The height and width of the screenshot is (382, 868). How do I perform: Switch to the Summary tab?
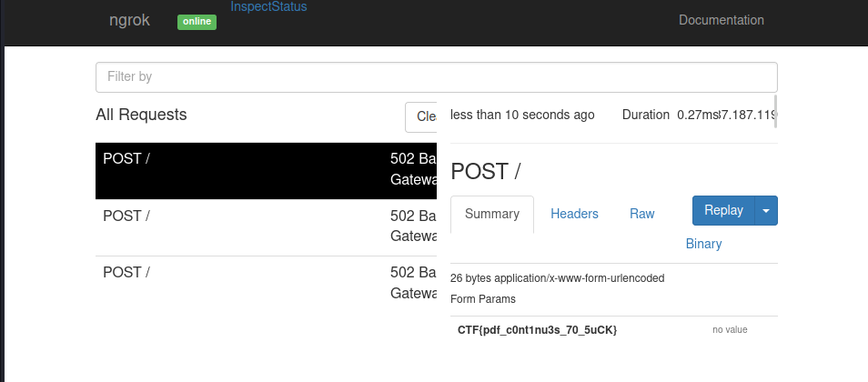pyautogui.click(x=491, y=214)
